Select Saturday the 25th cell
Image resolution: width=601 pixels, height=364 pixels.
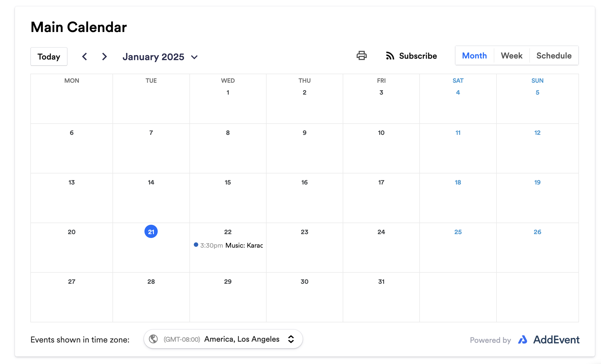[x=458, y=232]
